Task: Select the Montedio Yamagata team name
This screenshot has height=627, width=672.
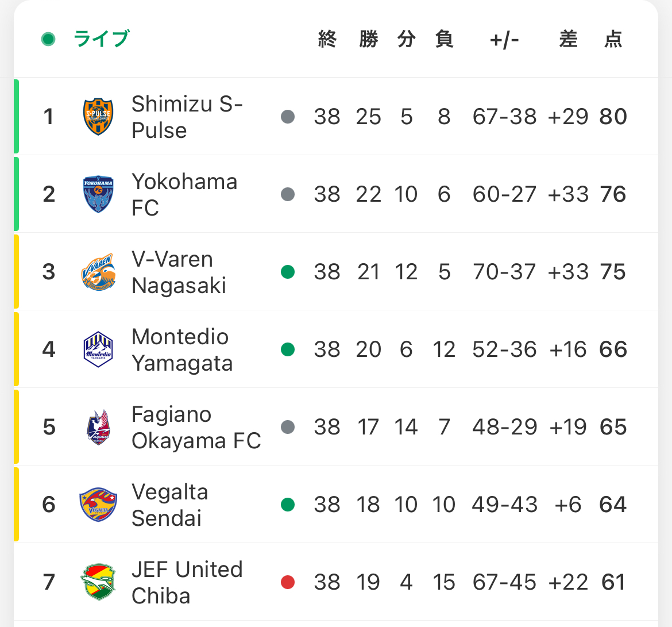Action: click(182, 349)
